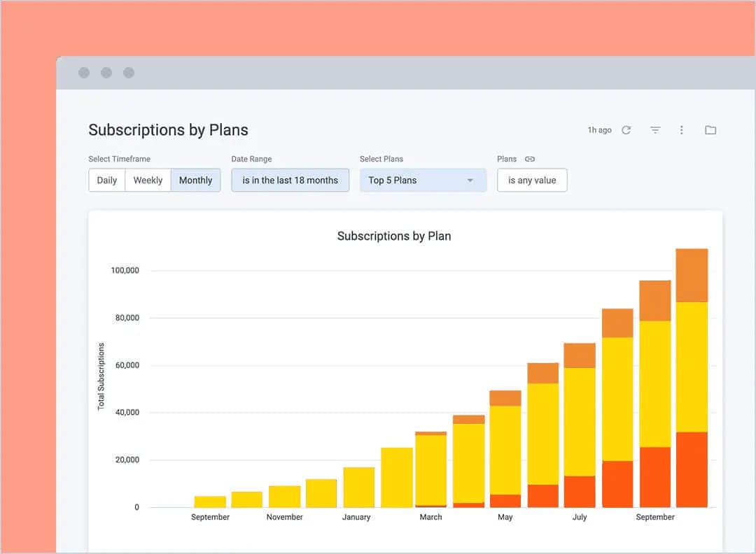Click the refresh dashboard icon
This screenshot has width=756, height=554.
coord(626,130)
